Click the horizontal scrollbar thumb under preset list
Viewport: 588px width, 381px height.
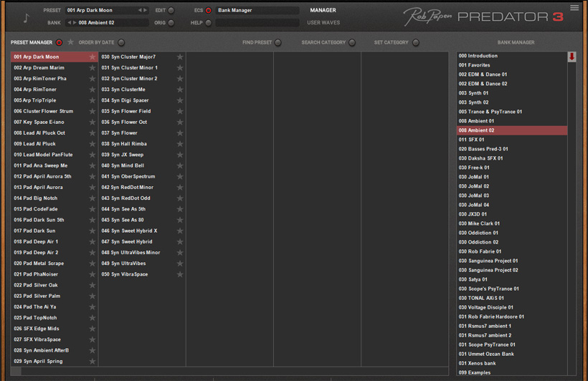tap(16, 371)
